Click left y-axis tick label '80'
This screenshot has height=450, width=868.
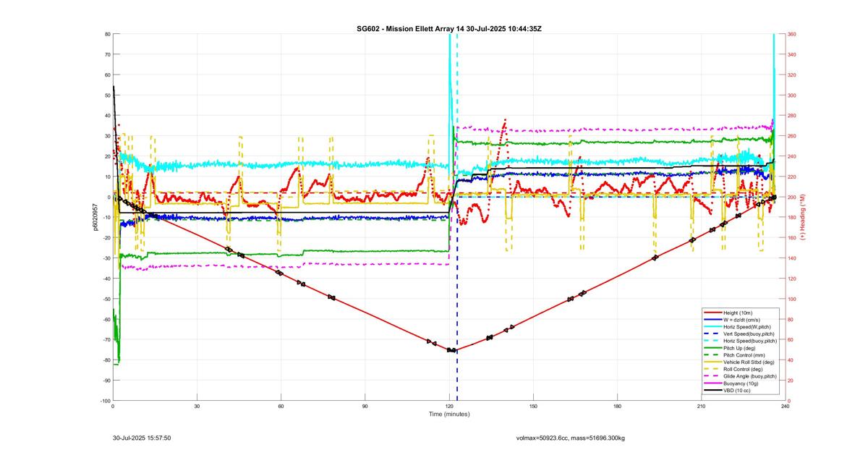[x=107, y=34]
